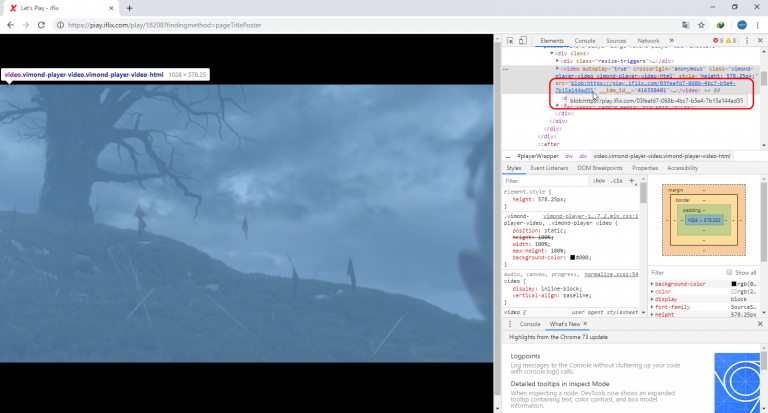
Task: Expand the computed display property
Action: 652,299
